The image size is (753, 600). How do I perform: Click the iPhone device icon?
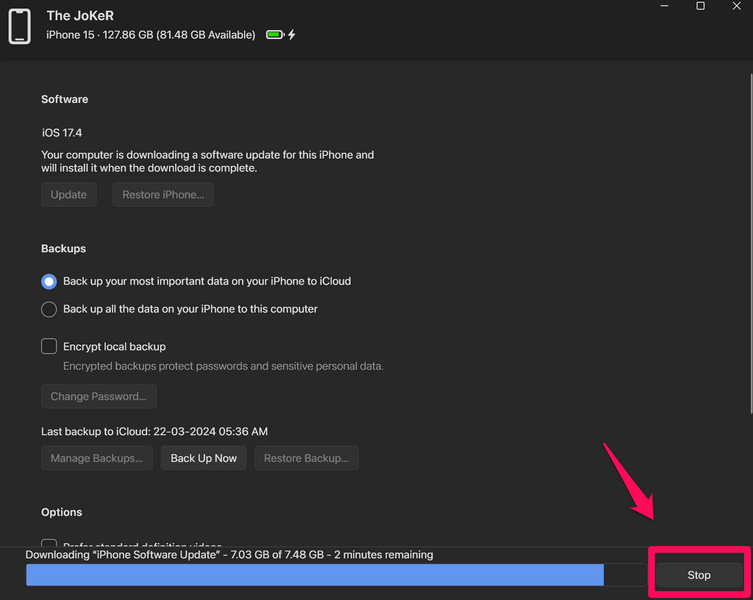[20, 26]
